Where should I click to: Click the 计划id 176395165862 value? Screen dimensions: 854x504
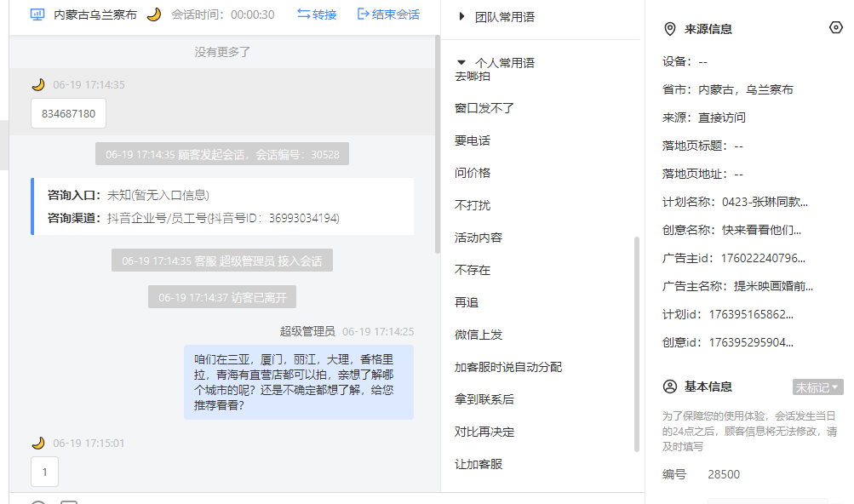(x=751, y=314)
